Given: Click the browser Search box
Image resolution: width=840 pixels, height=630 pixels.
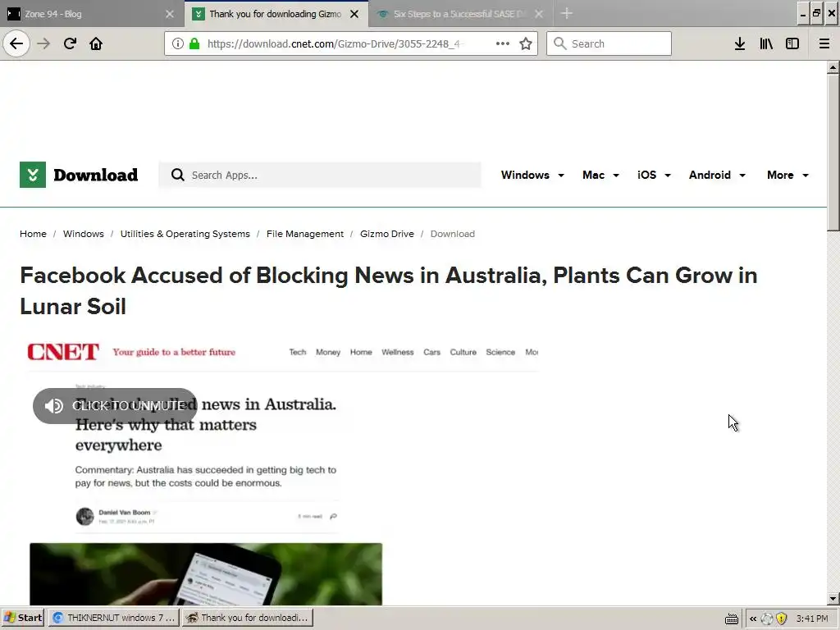Looking at the screenshot, I should pyautogui.click(x=609, y=43).
